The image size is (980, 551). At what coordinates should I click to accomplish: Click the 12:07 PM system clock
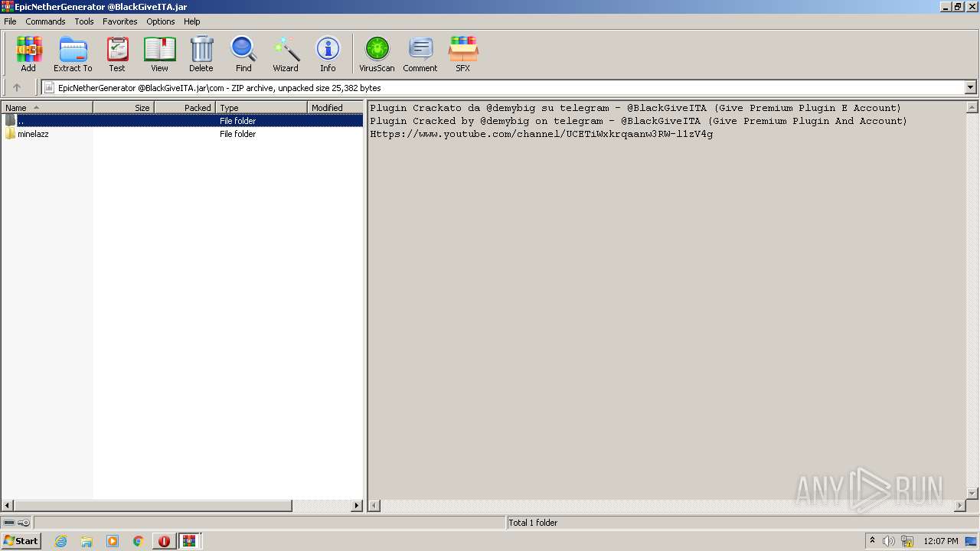point(941,541)
